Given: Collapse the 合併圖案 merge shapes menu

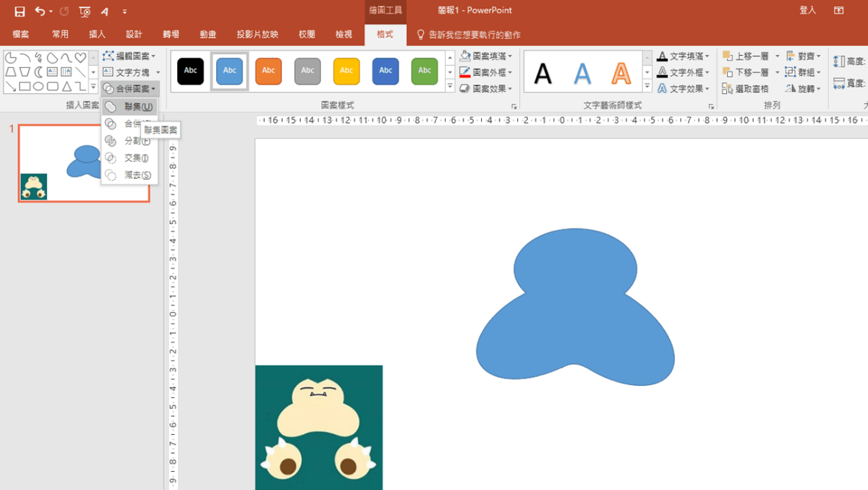Looking at the screenshot, I should click(129, 89).
